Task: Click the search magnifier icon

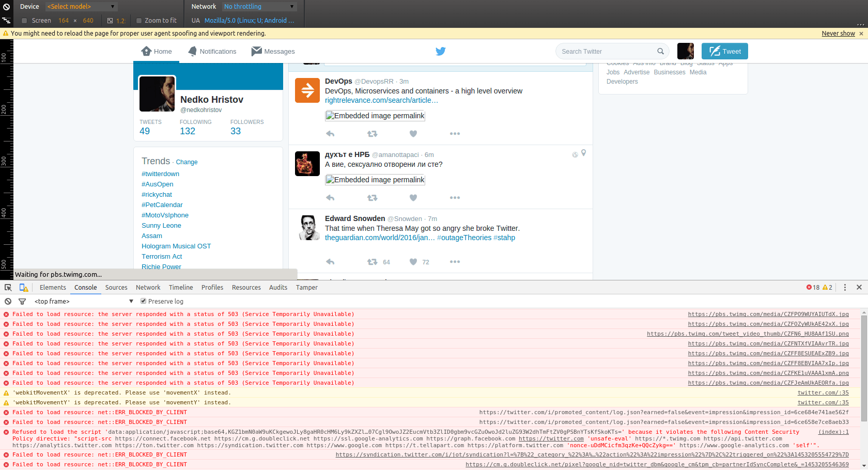Action: point(660,51)
